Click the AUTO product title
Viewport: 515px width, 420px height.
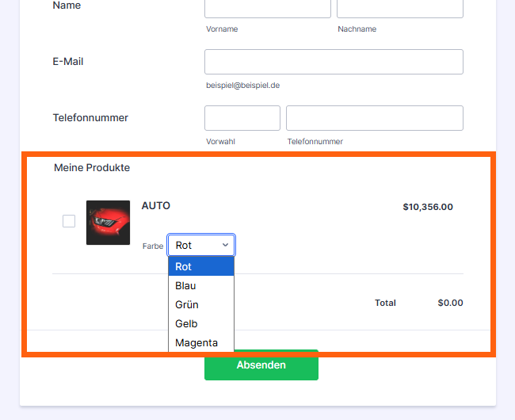point(155,205)
